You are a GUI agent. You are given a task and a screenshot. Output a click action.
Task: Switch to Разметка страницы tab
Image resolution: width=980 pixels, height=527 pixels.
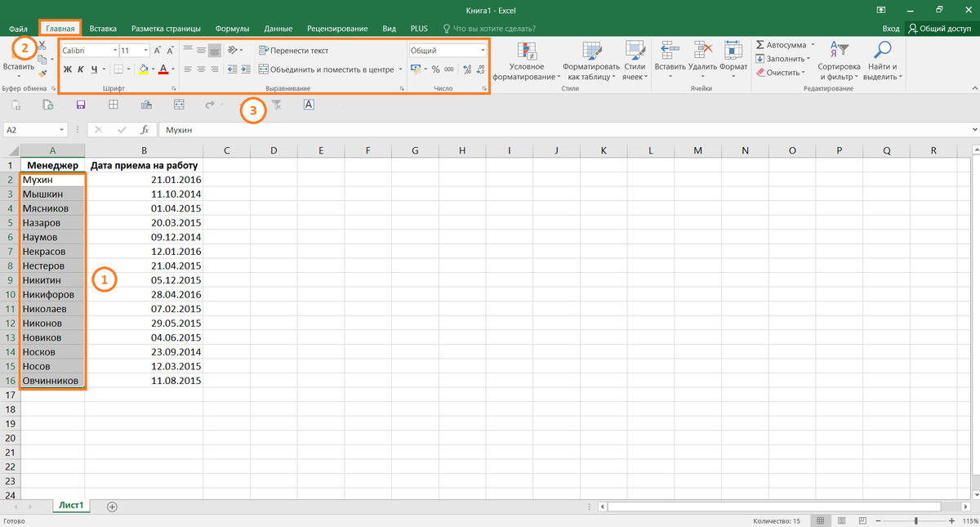[166, 29]
